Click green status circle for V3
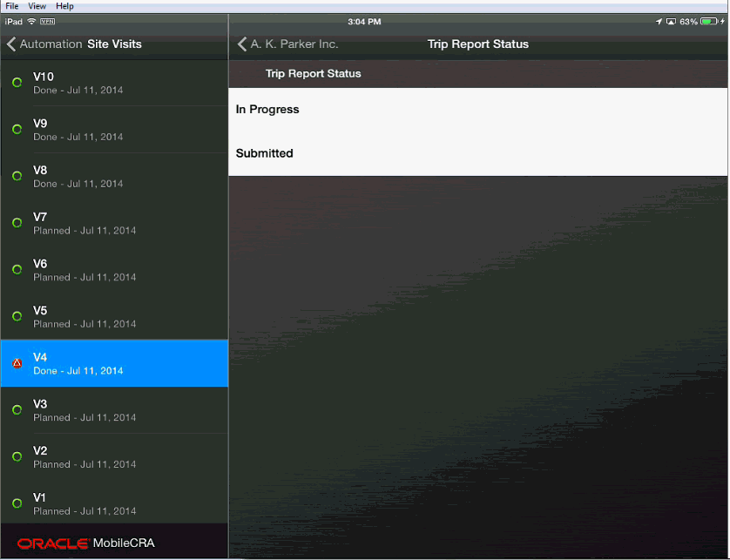The width and height of the screenshot is (730, 560). 17,409
